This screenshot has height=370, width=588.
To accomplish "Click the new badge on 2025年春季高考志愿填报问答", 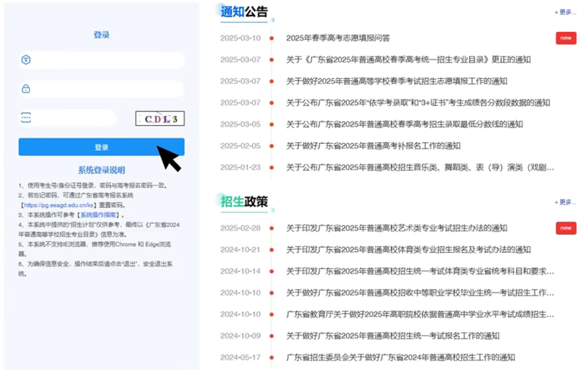I will (x=566, y=38).
